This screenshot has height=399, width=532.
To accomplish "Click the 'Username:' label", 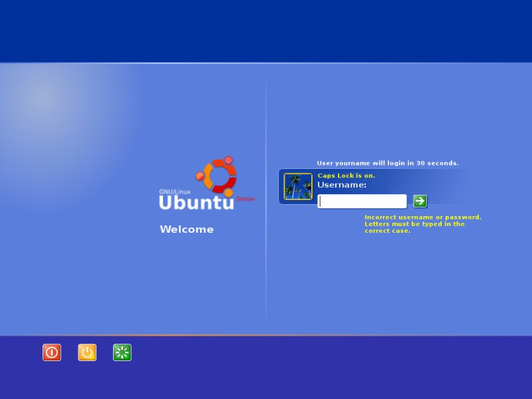I will (x=342, y=185).
